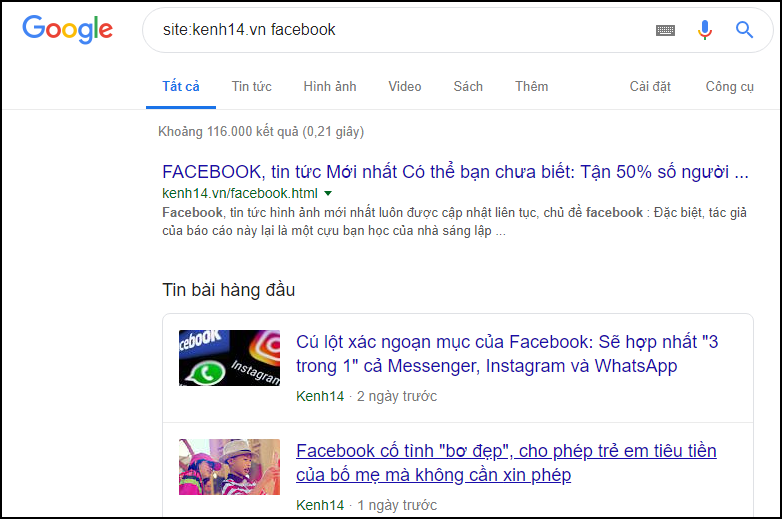Open Công cụ search tools
The height and width of the screenshot is (519, 782).
729,86
